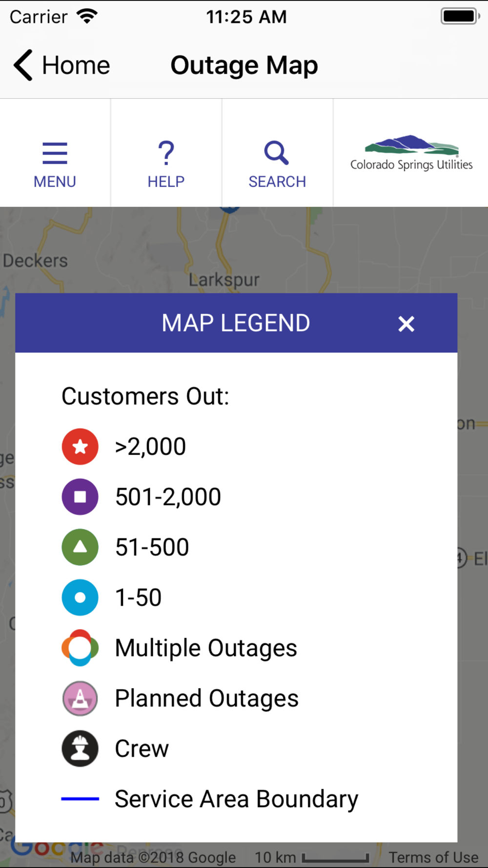Image resolution: width=488 pixels, height=868 pixels.
Task: Open the MENU hamburger icon
Action: pos(55,153)
